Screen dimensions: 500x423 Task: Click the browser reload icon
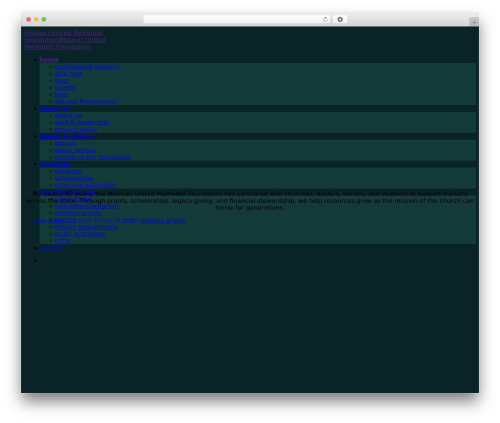(x=325, y=19)
